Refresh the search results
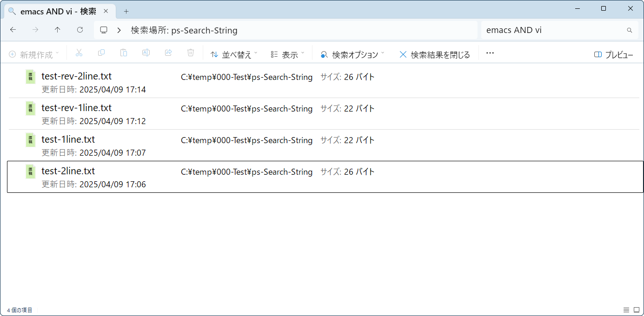The height and width of the screenshot is (316, 644). coord(80,30)
